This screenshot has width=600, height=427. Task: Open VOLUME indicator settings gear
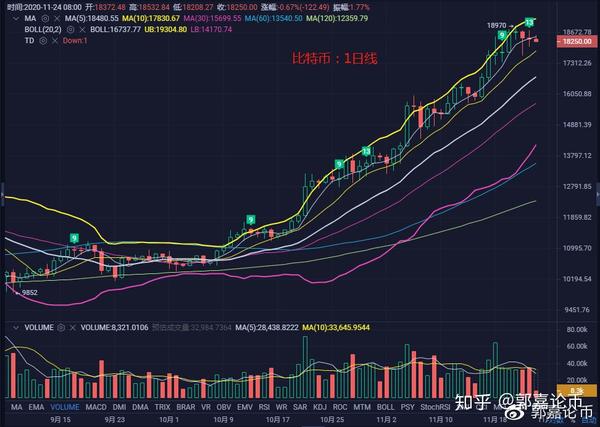(x=60, y=328)
